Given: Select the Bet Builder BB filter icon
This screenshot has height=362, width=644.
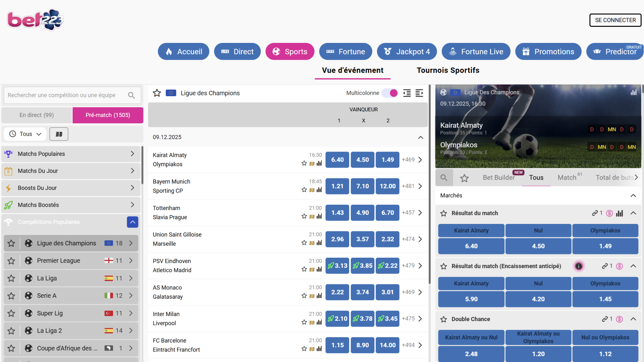Looking at the screenshot, I should (x=59, y=134).
